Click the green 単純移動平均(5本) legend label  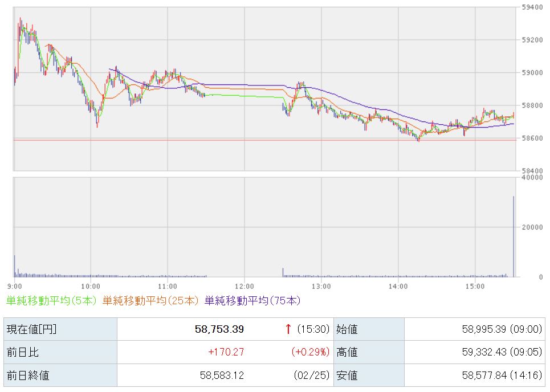[52, 300]
